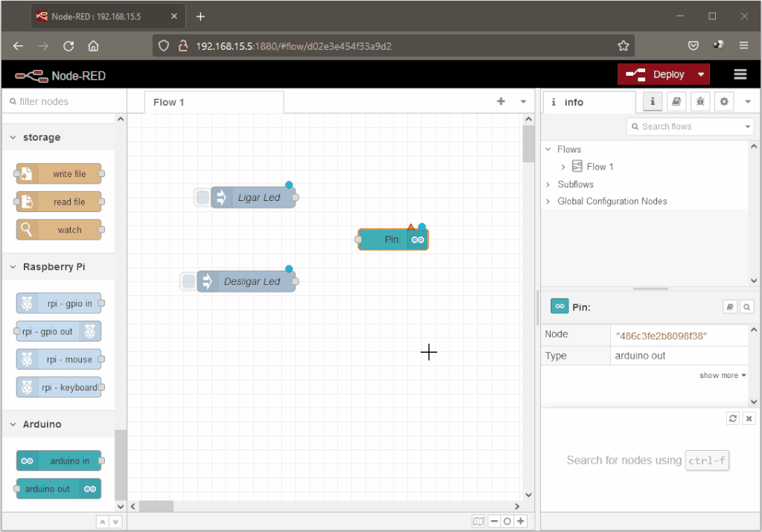The height and width of the screenshot is (532, 762).
Task: Select Flow 1 in the info tree
Action: click(600, 167)
